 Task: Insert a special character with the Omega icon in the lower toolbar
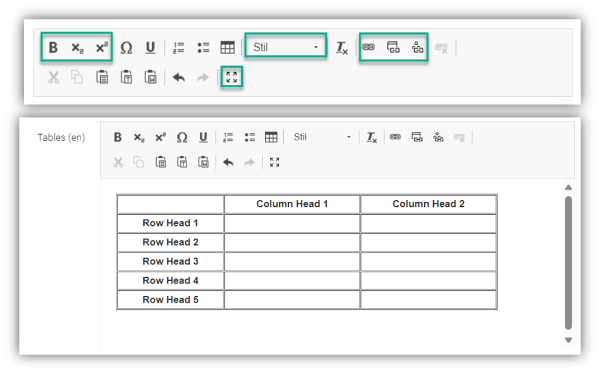[182, 137]
